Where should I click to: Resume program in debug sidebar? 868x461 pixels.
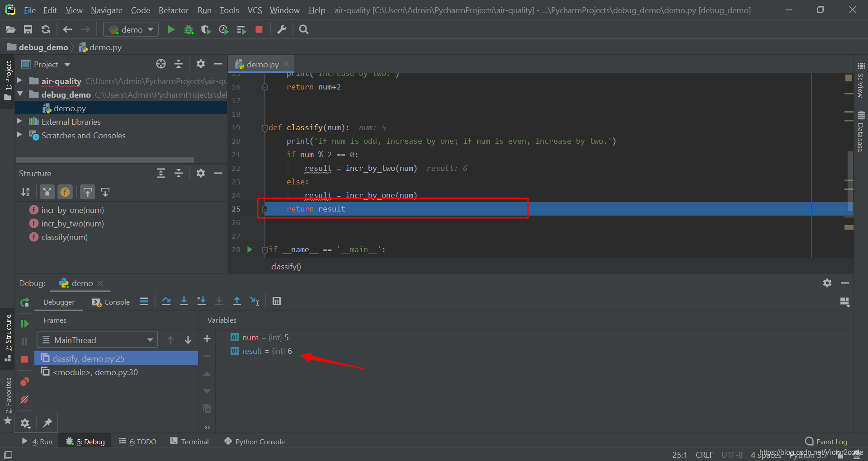point(25,324)
